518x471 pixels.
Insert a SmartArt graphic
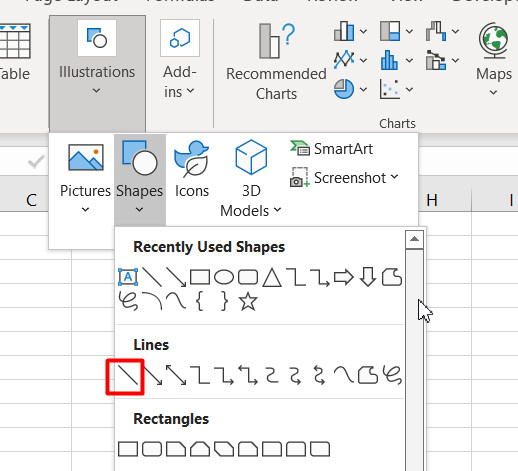332,149
